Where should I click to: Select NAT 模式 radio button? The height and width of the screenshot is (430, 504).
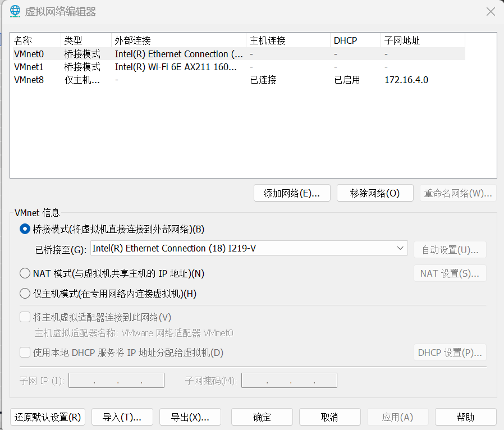(25, 273)
